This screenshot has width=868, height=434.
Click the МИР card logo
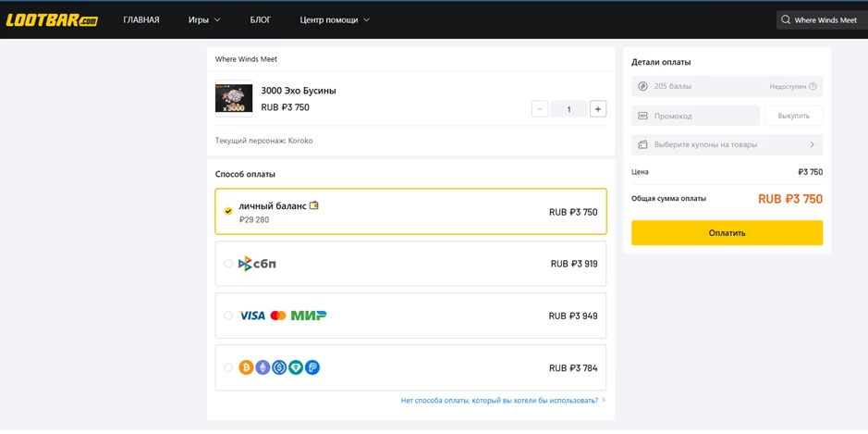tap(309, 316)
